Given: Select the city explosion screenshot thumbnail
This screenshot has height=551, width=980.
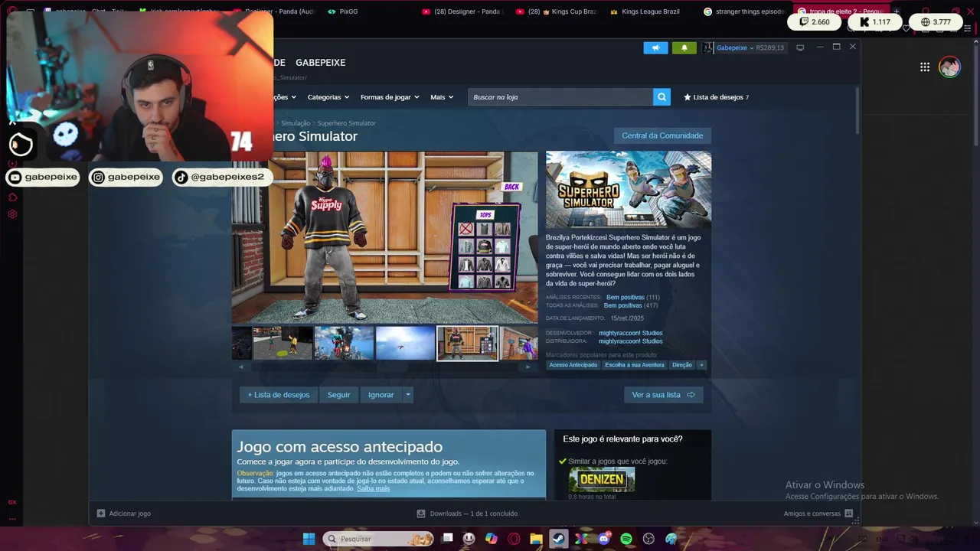Looking at the screenshot, I should point(344,344).
